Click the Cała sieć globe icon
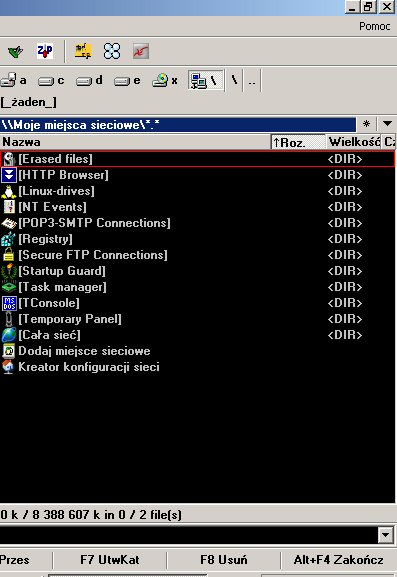Screen dimensions: 397x577 9,335
